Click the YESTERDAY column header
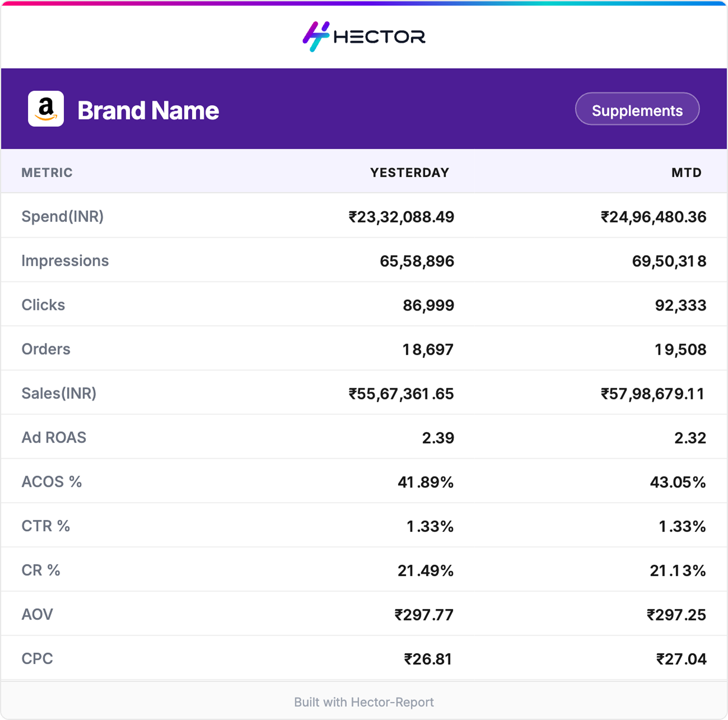Screen dimensions: 728x720 409,173
